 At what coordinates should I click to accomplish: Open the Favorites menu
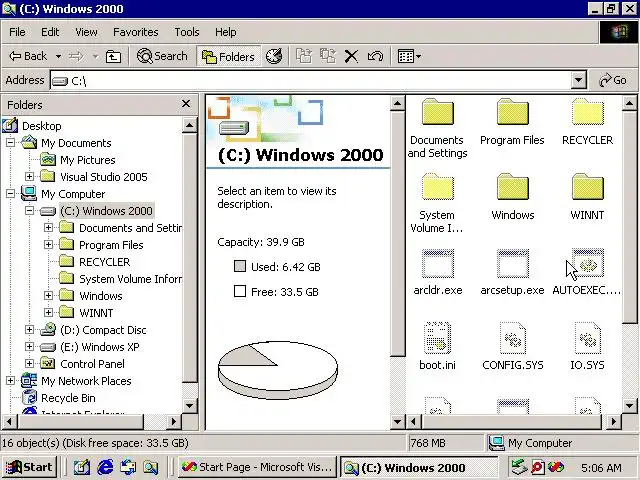click(x=136, y=32)
